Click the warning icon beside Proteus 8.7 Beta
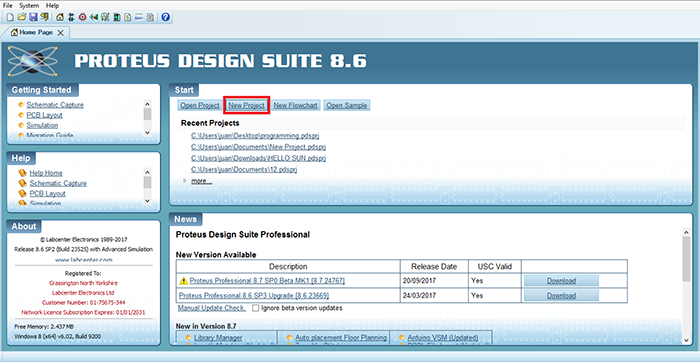 tap(183, 281)
